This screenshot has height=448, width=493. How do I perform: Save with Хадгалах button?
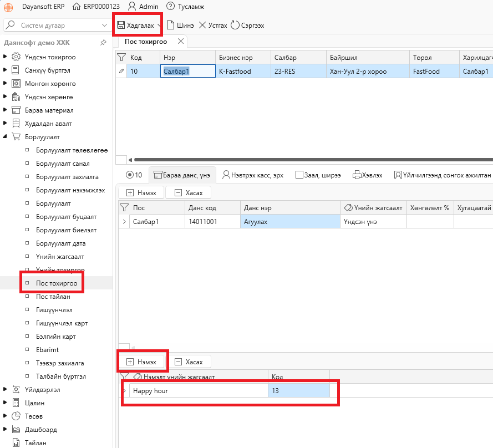135,25
